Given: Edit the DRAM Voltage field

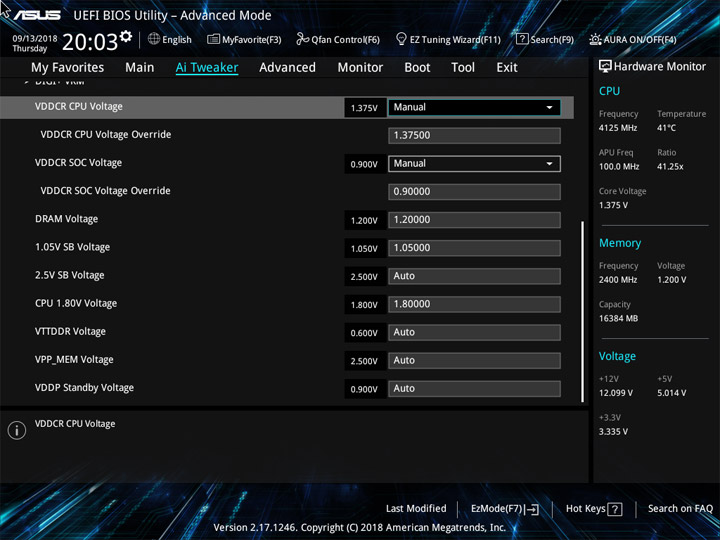Looking at the screenshot, I should 474,220.
